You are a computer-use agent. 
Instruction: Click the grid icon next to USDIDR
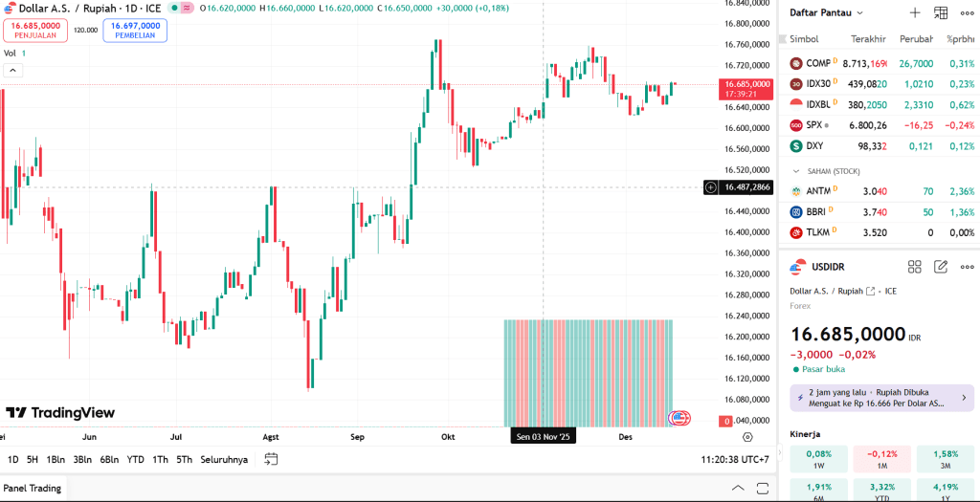pyautogui.click(x=915, y=267)
